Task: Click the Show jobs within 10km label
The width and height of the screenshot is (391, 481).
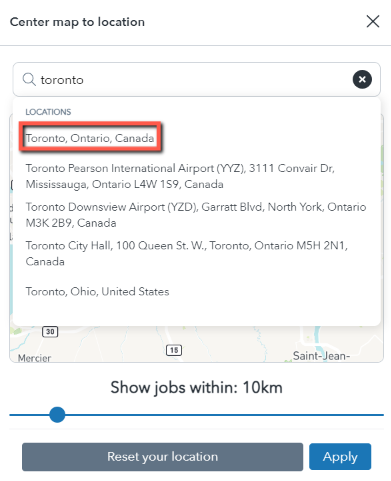Action: (x=197, y=388)
